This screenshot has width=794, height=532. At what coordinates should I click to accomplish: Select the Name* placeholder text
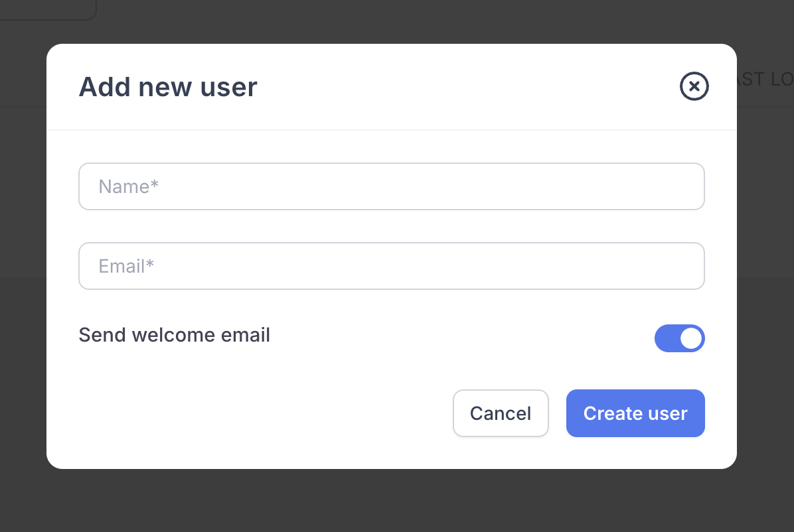click(x=129, y=186)
